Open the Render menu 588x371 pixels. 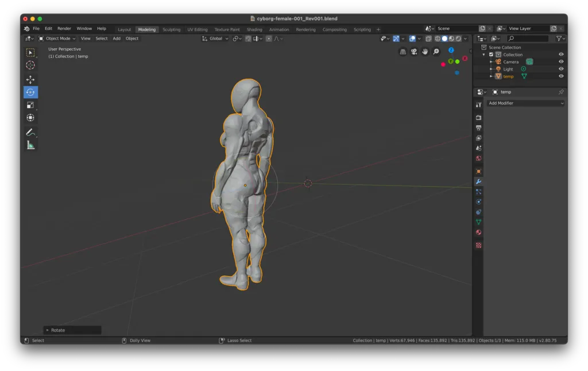(64, 29)
